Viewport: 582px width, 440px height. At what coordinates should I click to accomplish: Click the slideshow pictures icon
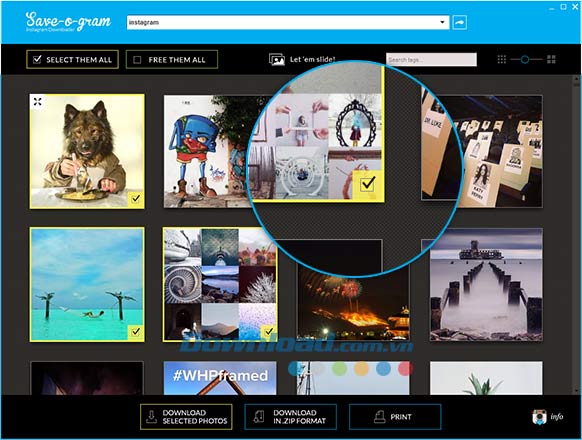(277, 59)
